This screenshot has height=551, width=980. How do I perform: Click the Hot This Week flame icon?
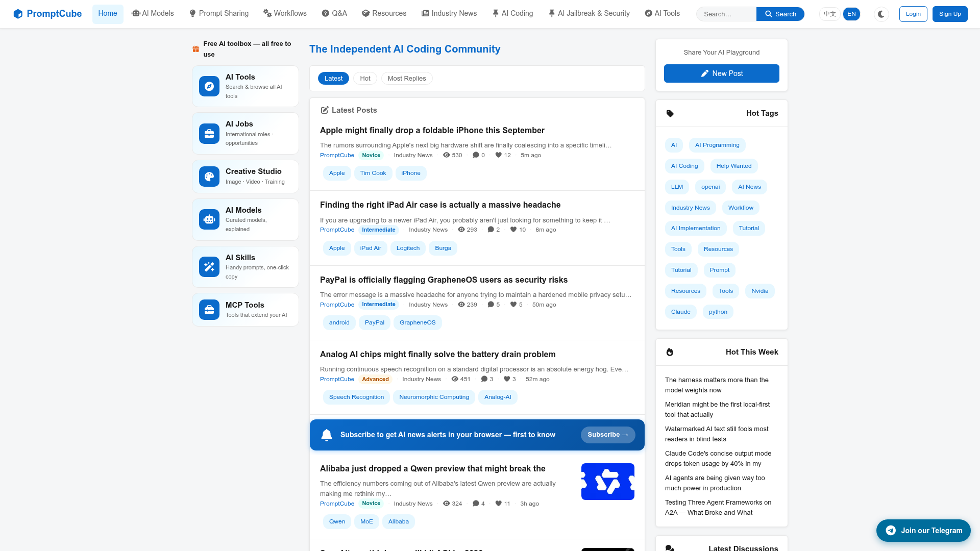670,352
